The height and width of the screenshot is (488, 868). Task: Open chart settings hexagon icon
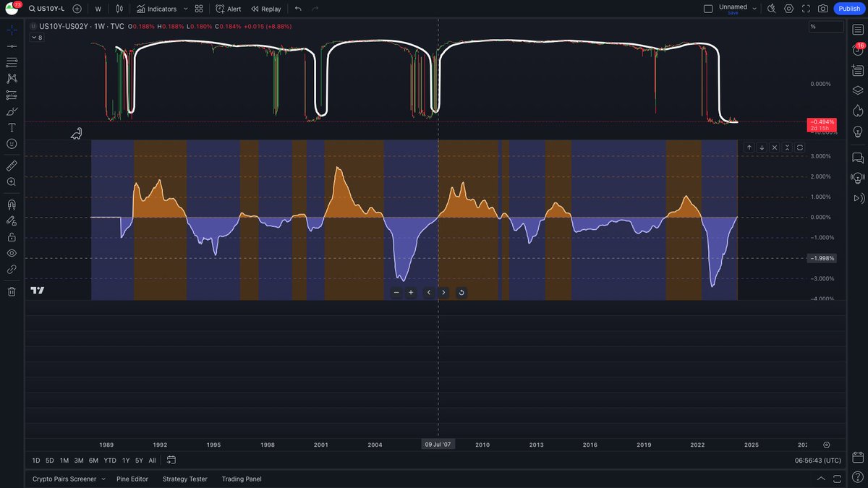[788, 9]
